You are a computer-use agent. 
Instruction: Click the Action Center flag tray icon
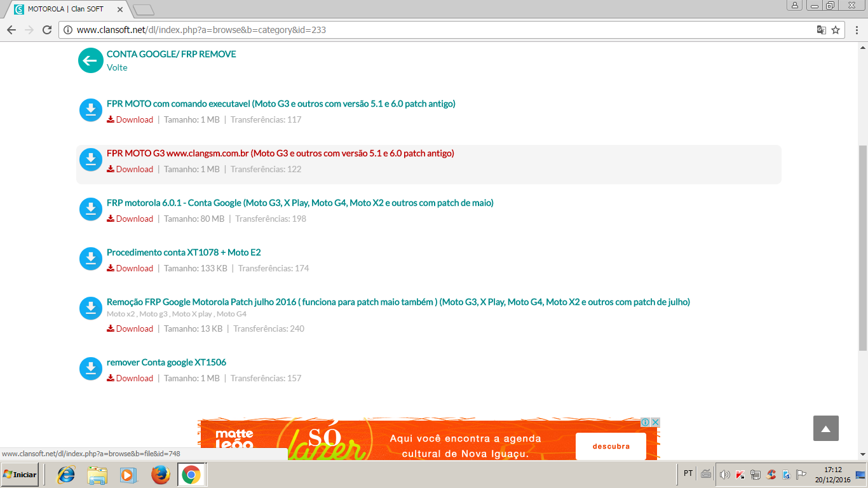[801, 474]
